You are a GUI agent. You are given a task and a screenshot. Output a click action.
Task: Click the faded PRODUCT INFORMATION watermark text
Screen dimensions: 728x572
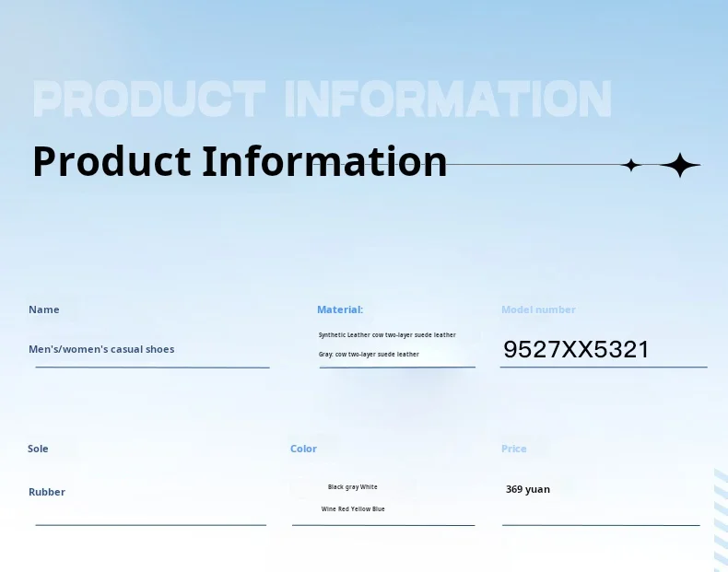click(323, 99)
